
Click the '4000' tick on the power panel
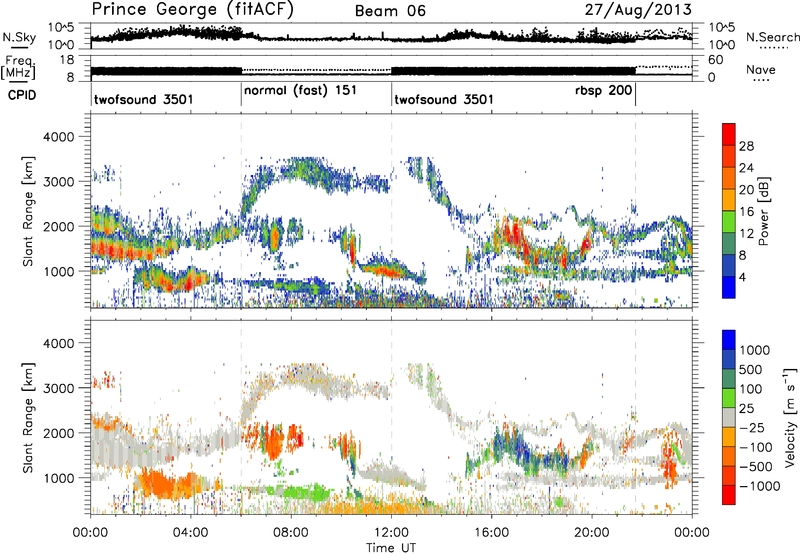58,137
